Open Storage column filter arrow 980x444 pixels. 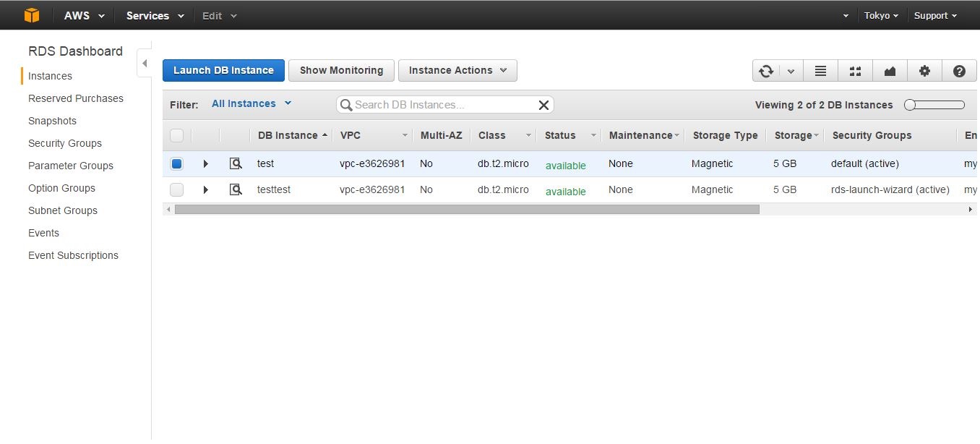[x=816, y=135]
